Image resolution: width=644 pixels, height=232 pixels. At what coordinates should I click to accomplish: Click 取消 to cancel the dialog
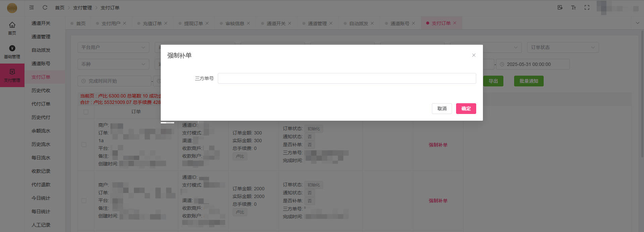click(x=442, y=109)
